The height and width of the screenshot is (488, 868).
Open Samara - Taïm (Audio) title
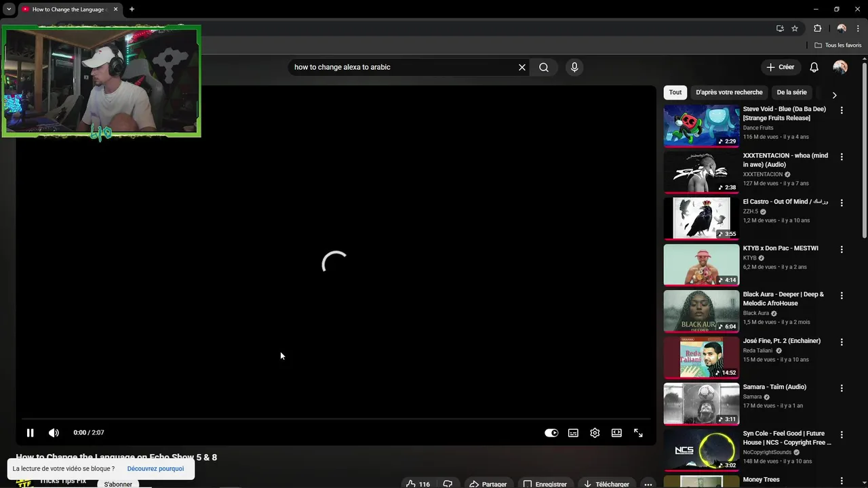pos(774,387)
